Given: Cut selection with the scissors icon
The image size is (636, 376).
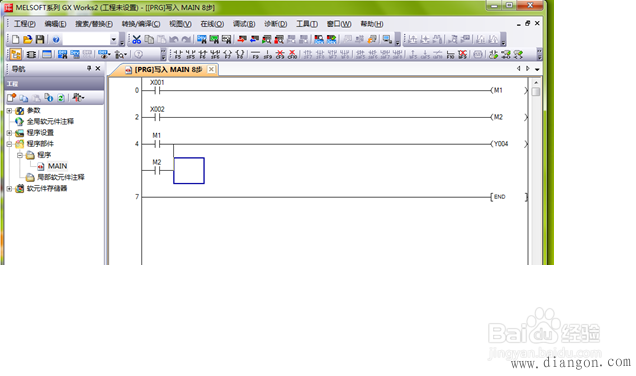Looking at the screenshot, I should tap(137, 39).
